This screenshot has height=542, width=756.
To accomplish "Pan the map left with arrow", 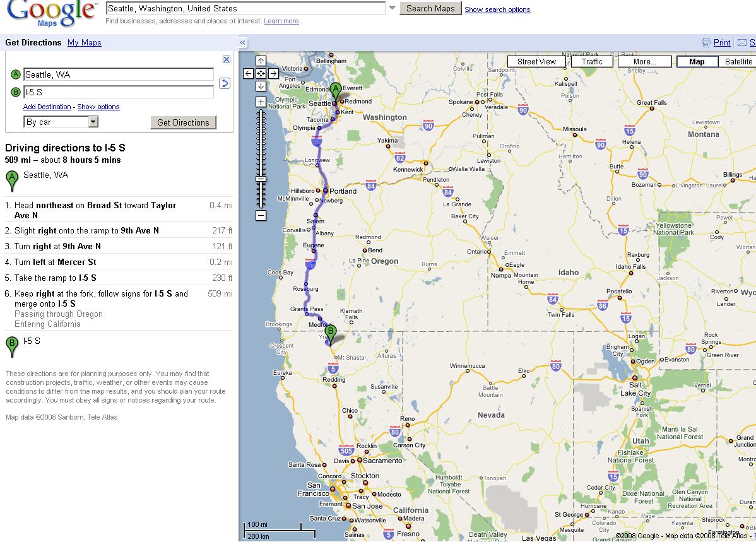I will point(249,74).
